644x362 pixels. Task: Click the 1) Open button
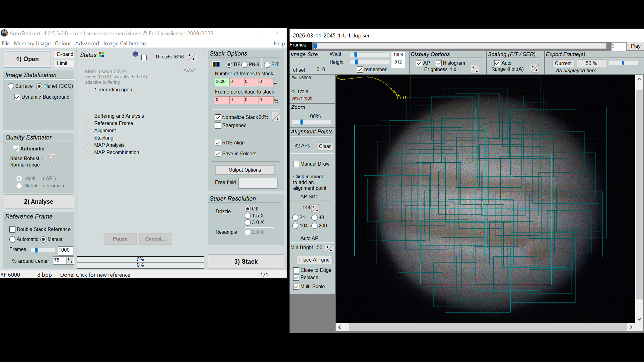click(x=27, y=59)
